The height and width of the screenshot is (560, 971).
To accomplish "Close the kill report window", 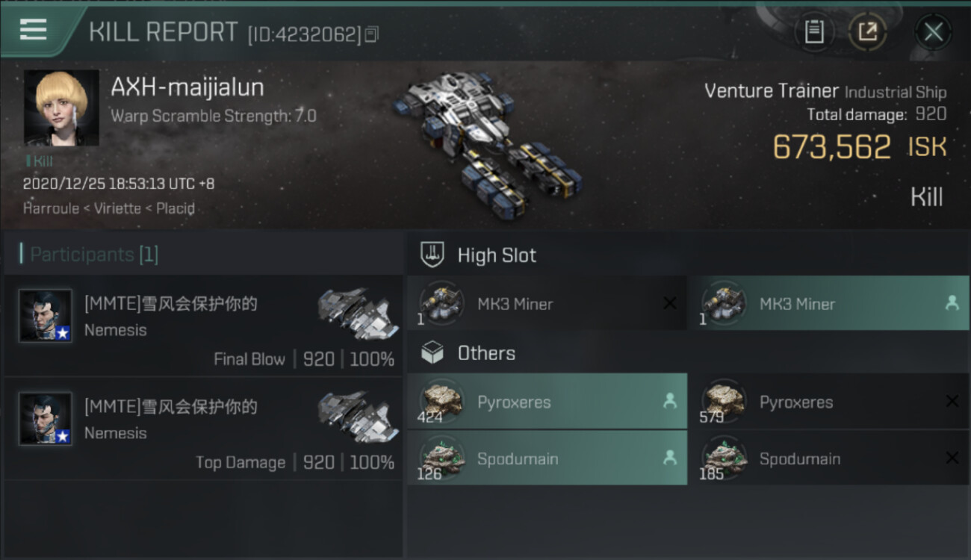I will (x=933, y=32).
